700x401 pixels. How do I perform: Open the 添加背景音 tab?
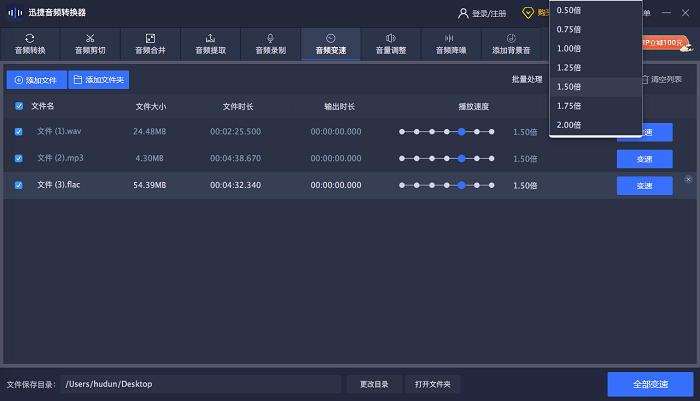[511, 44]
